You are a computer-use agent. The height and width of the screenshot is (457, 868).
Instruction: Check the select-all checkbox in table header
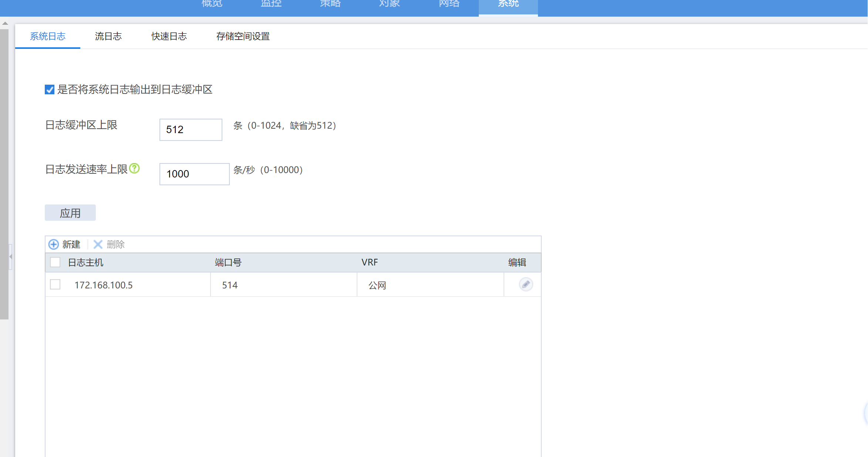55,262
